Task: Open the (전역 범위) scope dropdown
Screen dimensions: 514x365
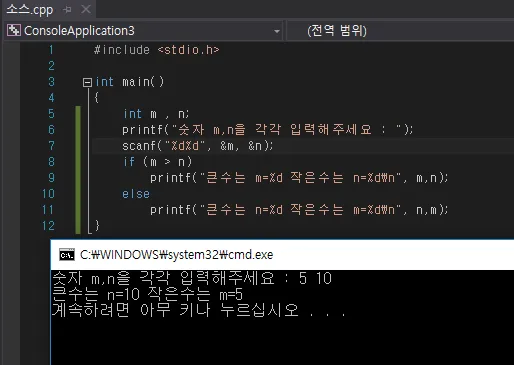Action: (x=400, y=31)
